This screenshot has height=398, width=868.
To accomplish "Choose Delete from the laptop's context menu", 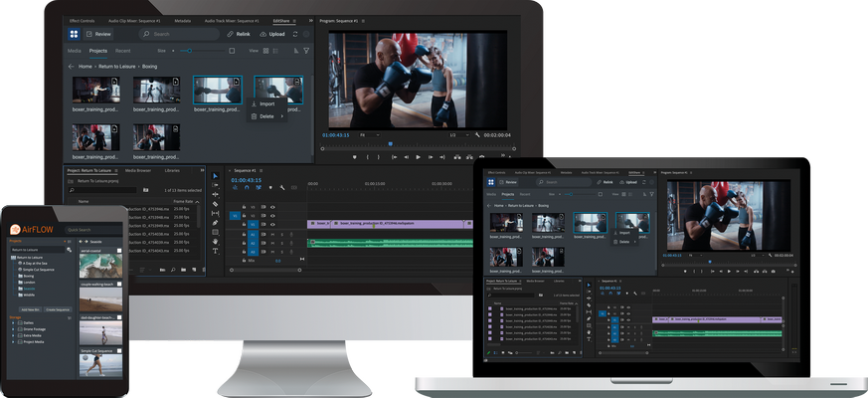I will [623, 242].
